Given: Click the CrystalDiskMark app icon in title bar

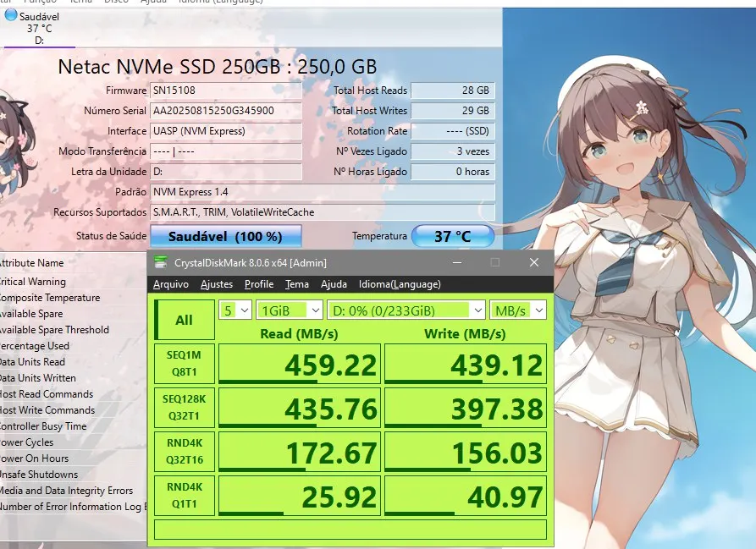Looking at the screenshot, I should [x=161, y=262].
